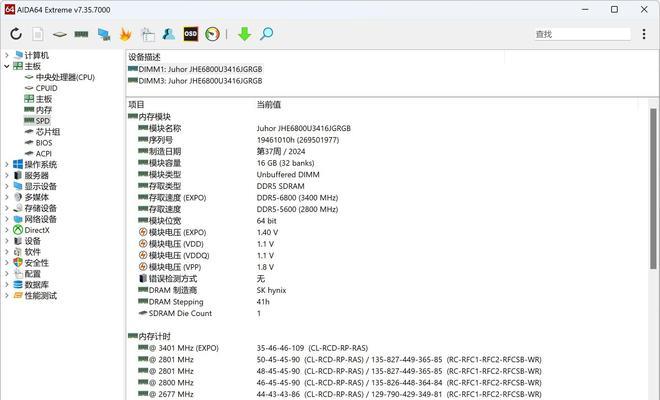
Task: Open the Report page icon
Action: [x=38, y=34]
